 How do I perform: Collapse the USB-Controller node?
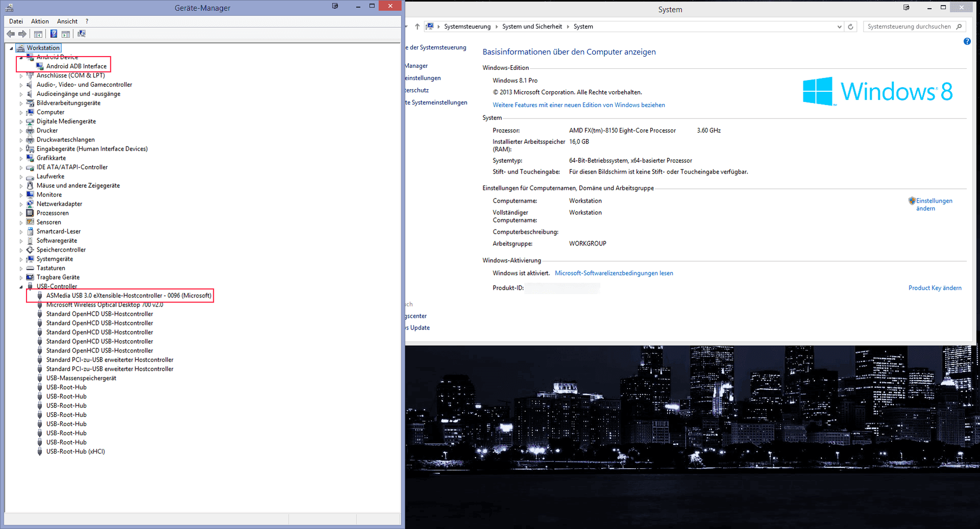(21, 287)
